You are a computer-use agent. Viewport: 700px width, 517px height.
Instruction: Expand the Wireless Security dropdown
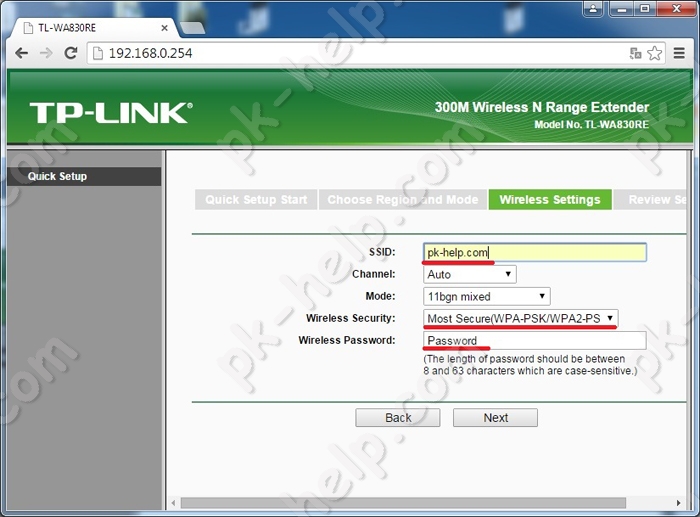(521, 318)
